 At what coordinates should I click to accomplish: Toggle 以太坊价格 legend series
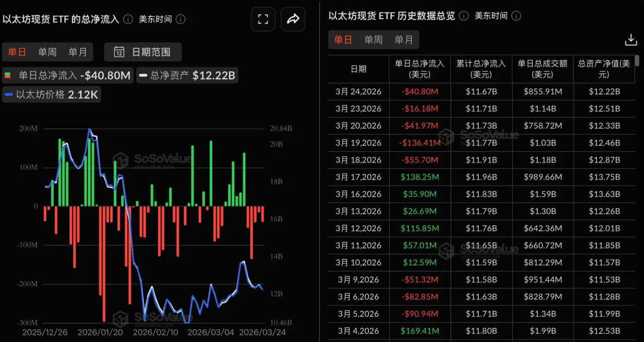click(x=51, y=94)
